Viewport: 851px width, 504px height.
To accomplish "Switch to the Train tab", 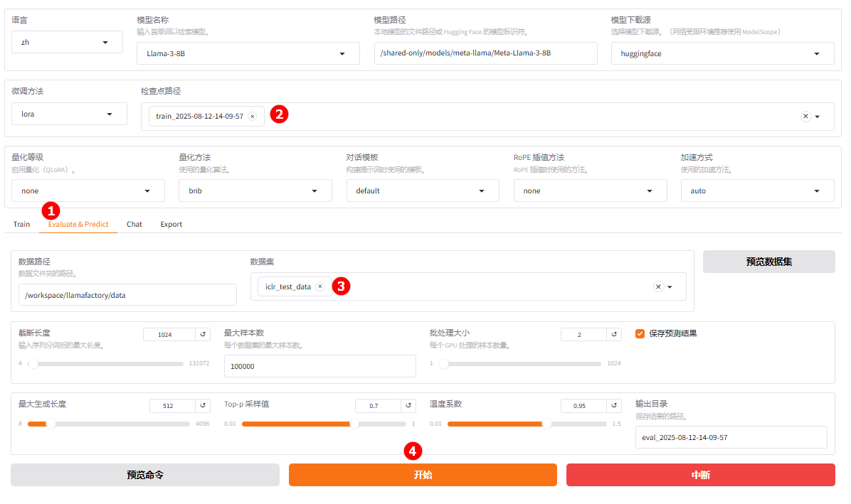I will point(21,224).
